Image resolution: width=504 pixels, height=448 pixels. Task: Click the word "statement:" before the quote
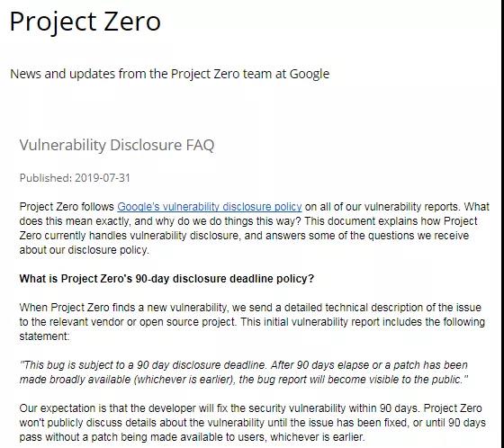44,336
